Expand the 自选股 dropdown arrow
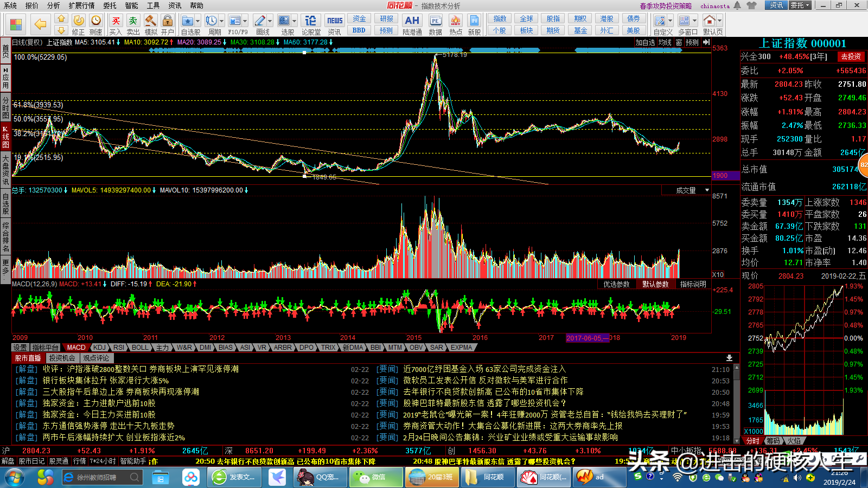 pos(197,21)
